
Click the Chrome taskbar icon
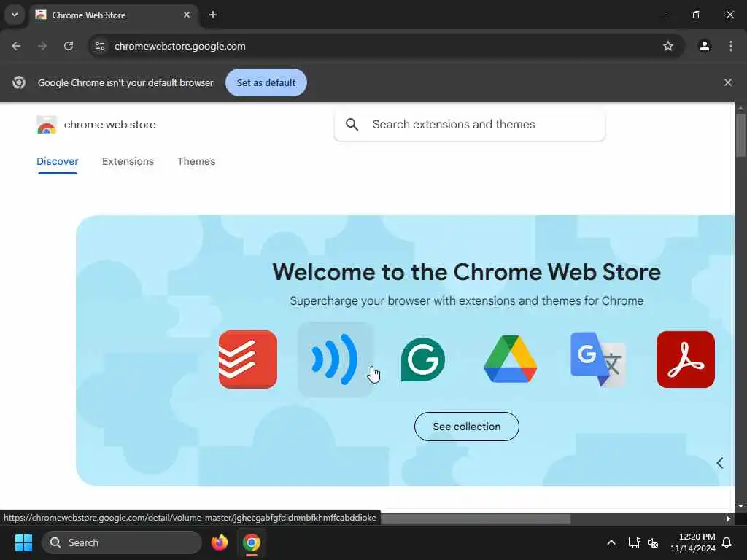pos(251,542)
